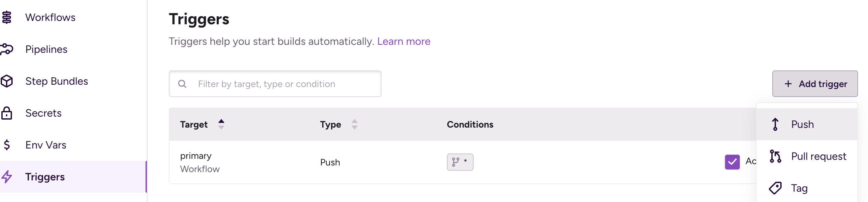Open the Add trigger dropdown button

pos(814,84)
